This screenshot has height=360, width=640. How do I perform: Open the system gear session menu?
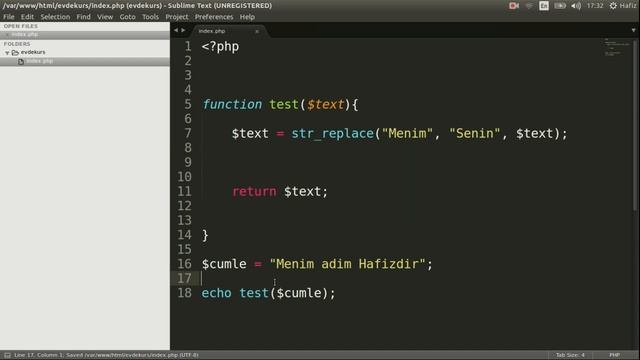(x=613, y=6)
